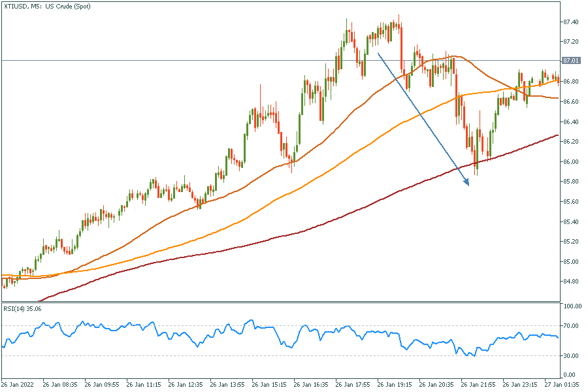Click the RSI 100.00 scale label
Screen dimensions: 588x392
[572, 306]
